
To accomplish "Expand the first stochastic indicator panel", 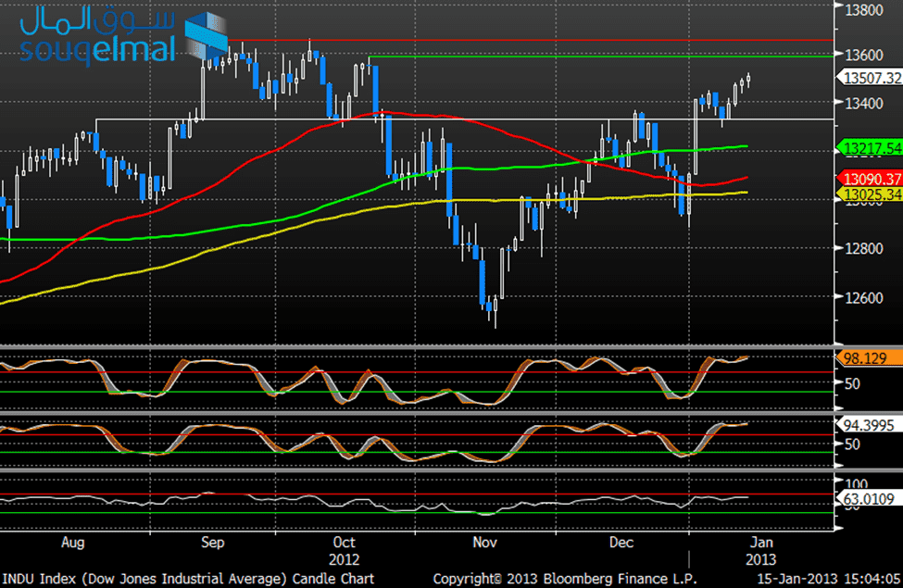I will point(417,380).
